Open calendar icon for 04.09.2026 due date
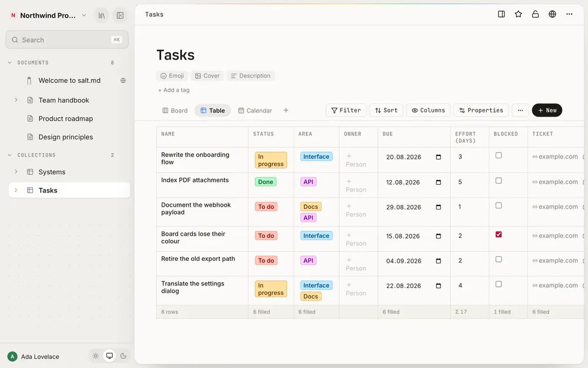588x368 pixels. [439, 261]
